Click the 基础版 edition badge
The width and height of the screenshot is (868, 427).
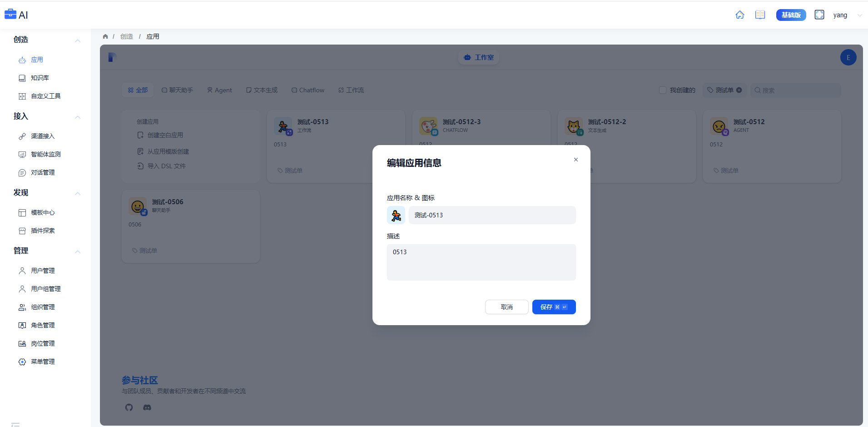coord(791,15)
